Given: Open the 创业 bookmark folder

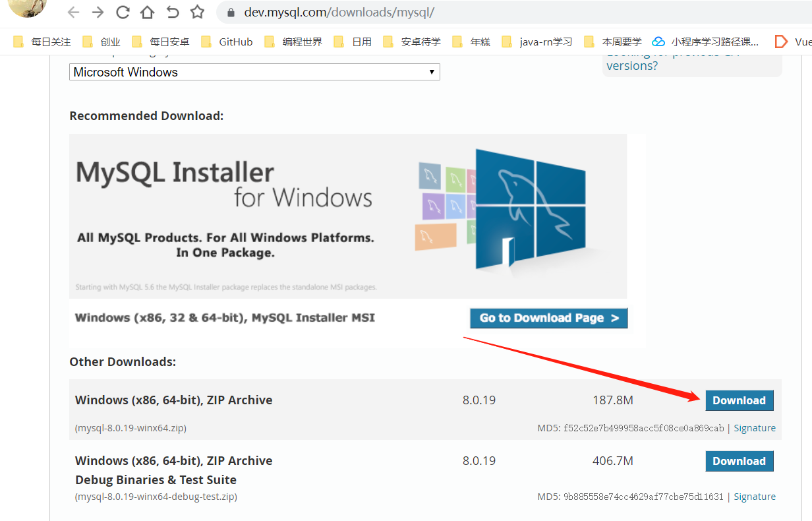Looking at the screenshot, I should 101,42.
